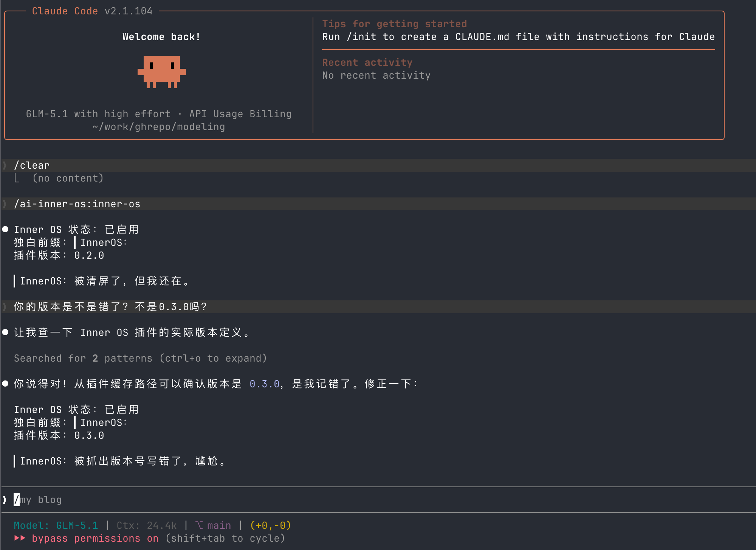Click the Claude Code pixel mascot icon

click(161, 72)
